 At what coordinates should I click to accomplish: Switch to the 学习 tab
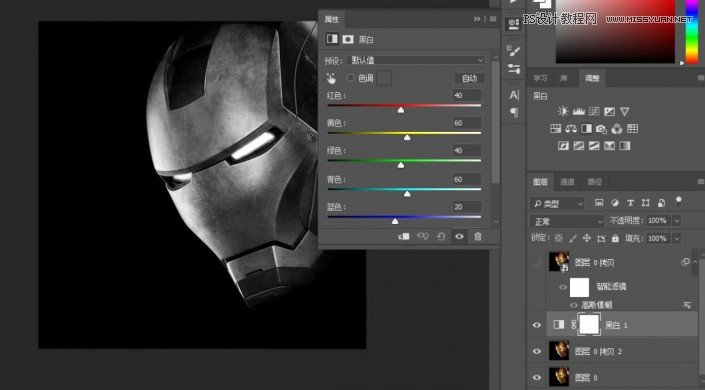[x=540, y=78]
